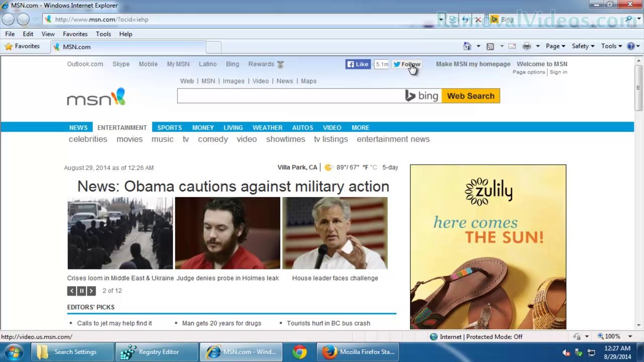This screenshot has width=644, height=362.
Task: Click the Refresh page icon
Action: [465, 20]
